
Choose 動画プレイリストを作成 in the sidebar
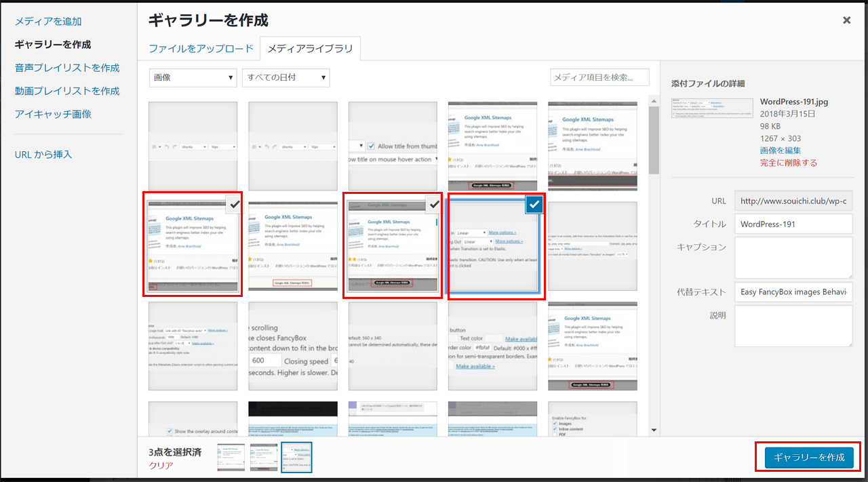coord(67,91)
